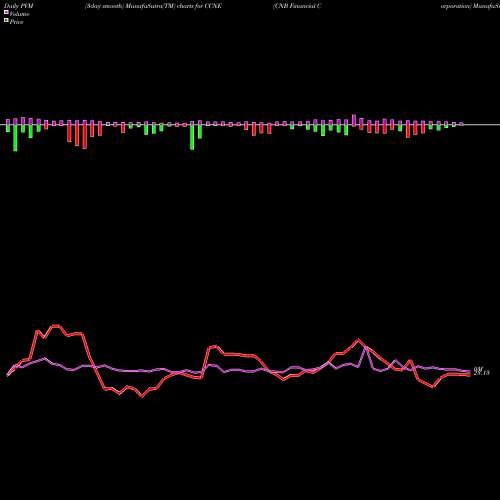Select the 'Price' legend label
500x500 pixels.
(16, 22)
